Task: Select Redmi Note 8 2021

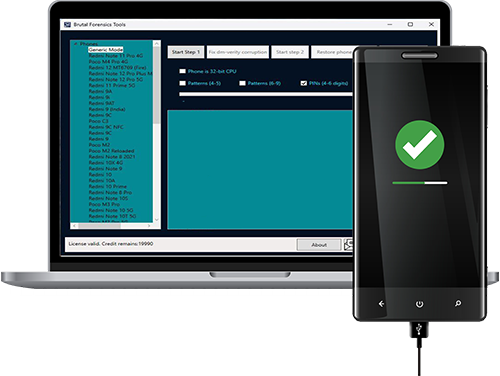Action: [x=112, y=157]
